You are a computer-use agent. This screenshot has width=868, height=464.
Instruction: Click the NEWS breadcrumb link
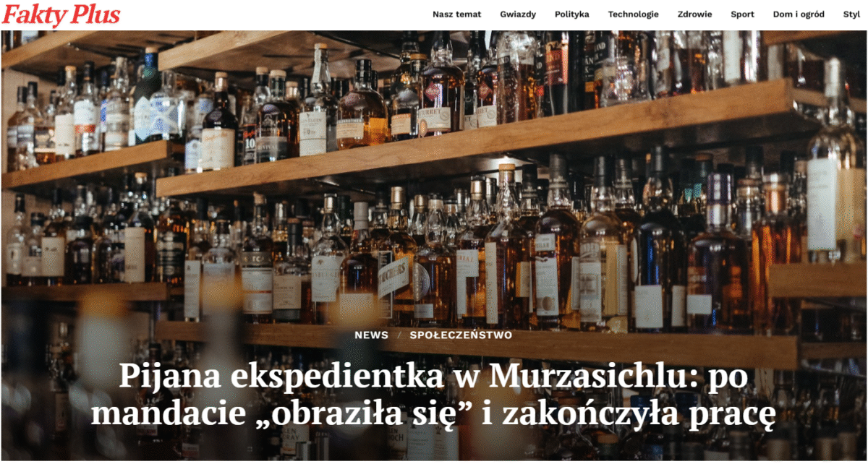372,335
